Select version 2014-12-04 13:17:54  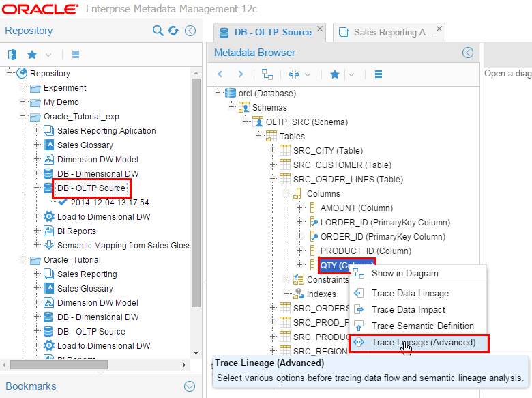[110, 203]
